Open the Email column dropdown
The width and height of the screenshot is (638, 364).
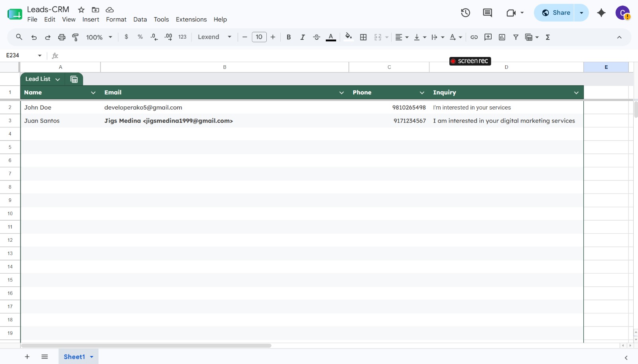tap(342, 92)
